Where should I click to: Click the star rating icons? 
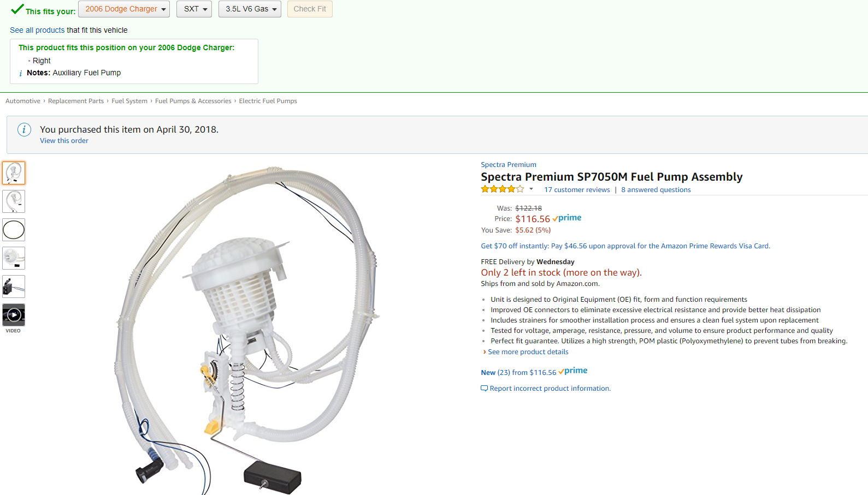point(502,189)
